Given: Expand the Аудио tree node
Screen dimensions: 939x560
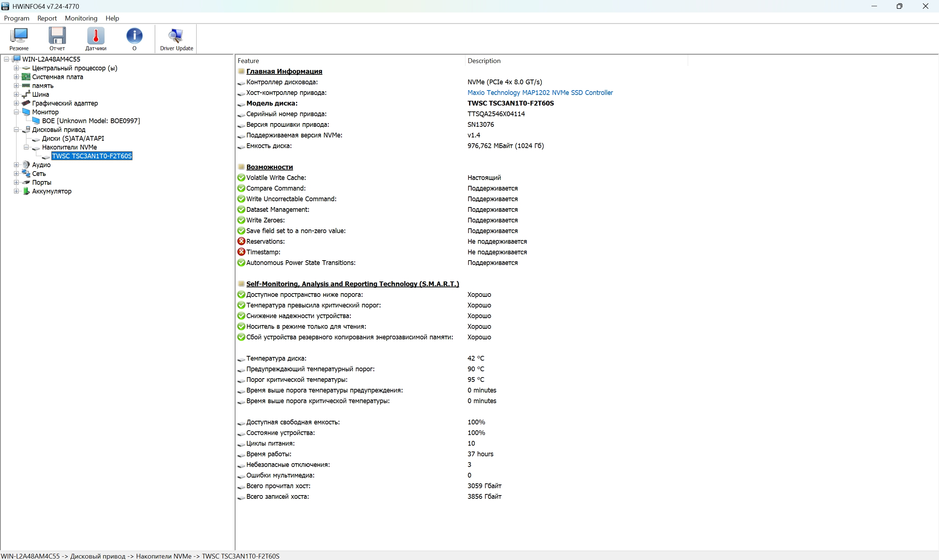Looking at the screenshot, I should point(16,165).
